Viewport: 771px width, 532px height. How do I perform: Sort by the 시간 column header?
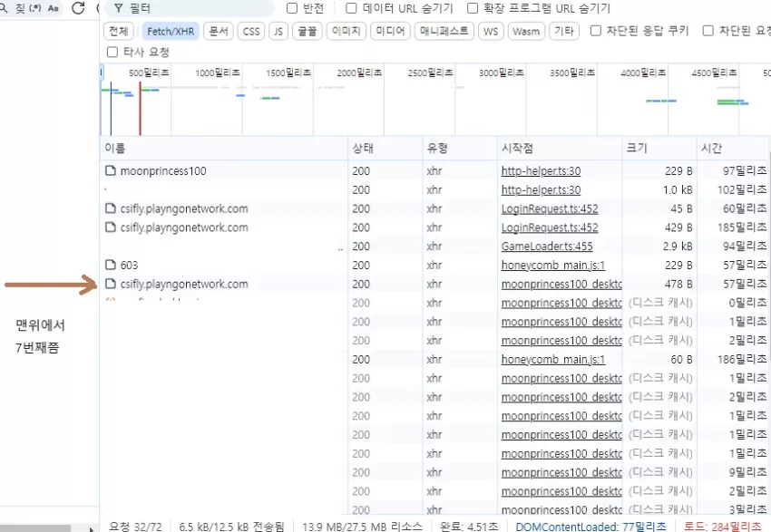point(733,148)
